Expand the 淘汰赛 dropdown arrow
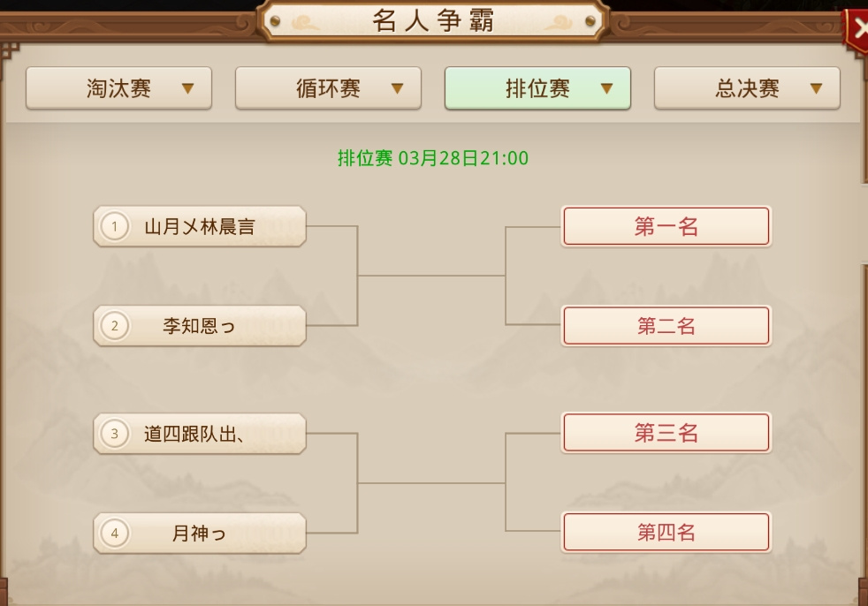The height and width of the screenshot is (606, 868). coord(187,88)
